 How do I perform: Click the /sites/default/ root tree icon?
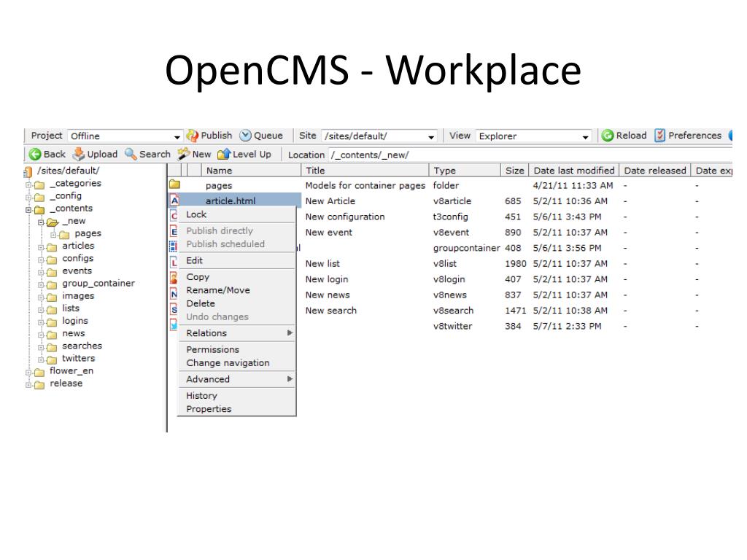[28, 171]
